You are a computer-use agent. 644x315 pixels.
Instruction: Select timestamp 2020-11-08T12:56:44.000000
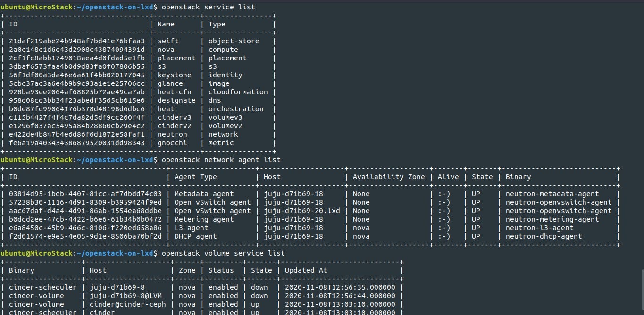click(340, 296)
